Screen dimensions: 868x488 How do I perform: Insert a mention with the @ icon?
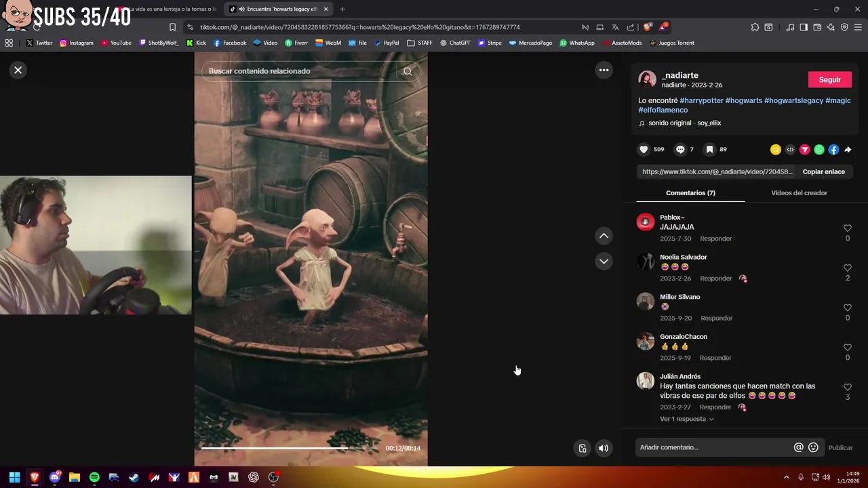799,447
